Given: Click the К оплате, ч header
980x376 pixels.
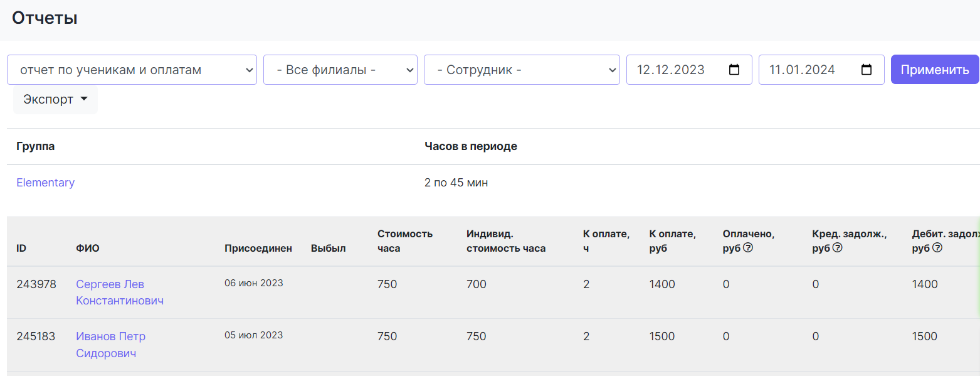Looking at the screenshot, I should 606,241.
